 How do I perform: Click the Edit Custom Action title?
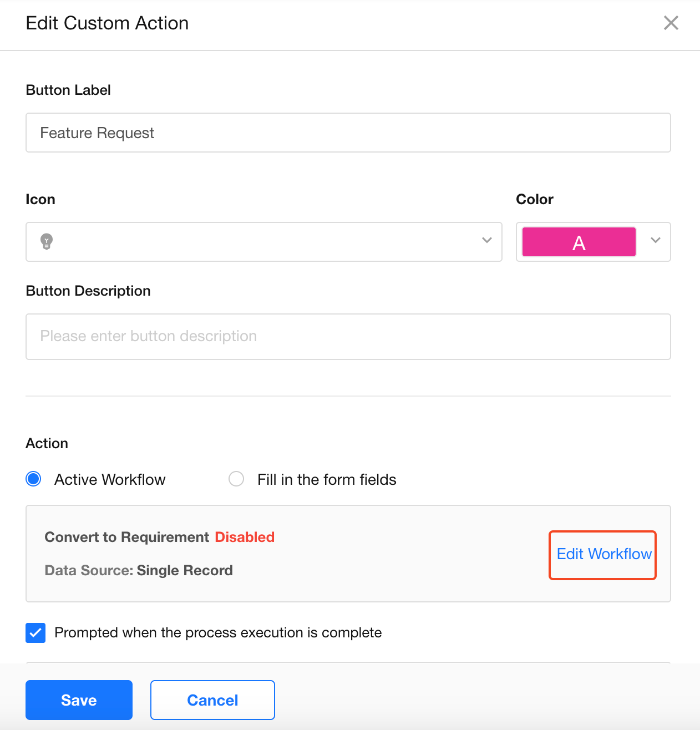107,23
